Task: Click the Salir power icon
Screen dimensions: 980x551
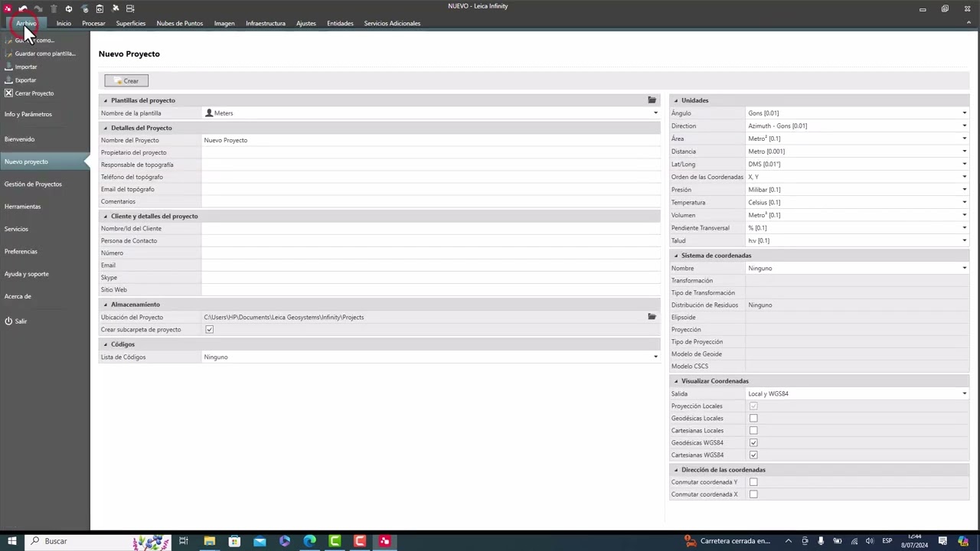Action: [x=8, y=321]
